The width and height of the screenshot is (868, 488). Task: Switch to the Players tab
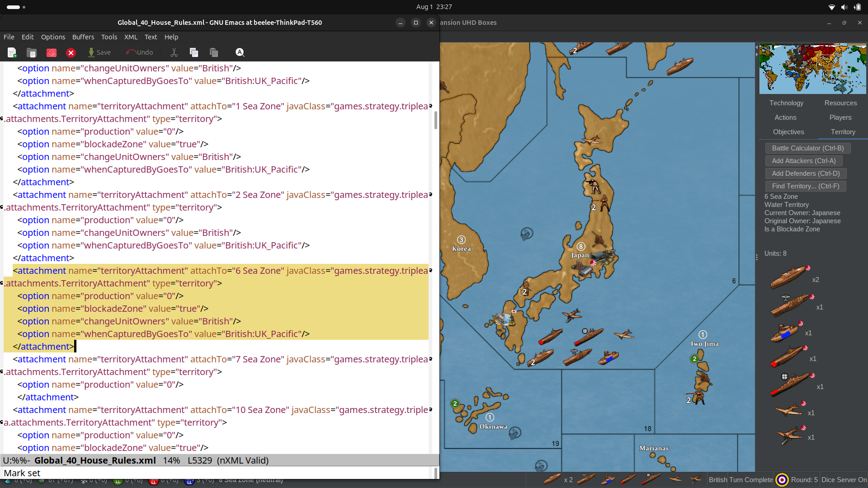coord(840,117)
